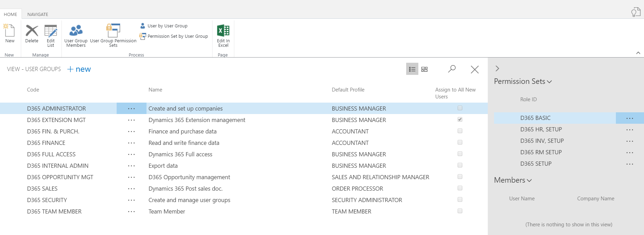Select D365 FULL ACCESS code cell
Screen dimensions: 644x235
51,154
